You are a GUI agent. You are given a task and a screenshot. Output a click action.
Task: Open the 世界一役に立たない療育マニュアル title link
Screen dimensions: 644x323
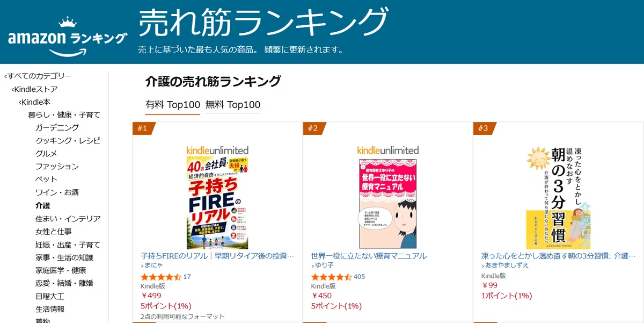point(369,256)
